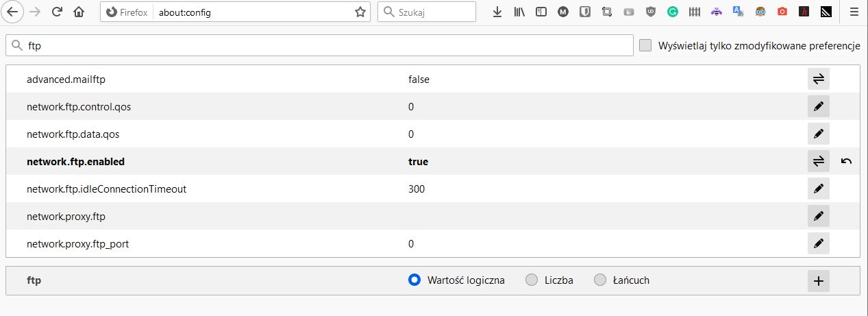Open the Library icon in toolbar
868x316 pixels.
[x=519, y=12]
